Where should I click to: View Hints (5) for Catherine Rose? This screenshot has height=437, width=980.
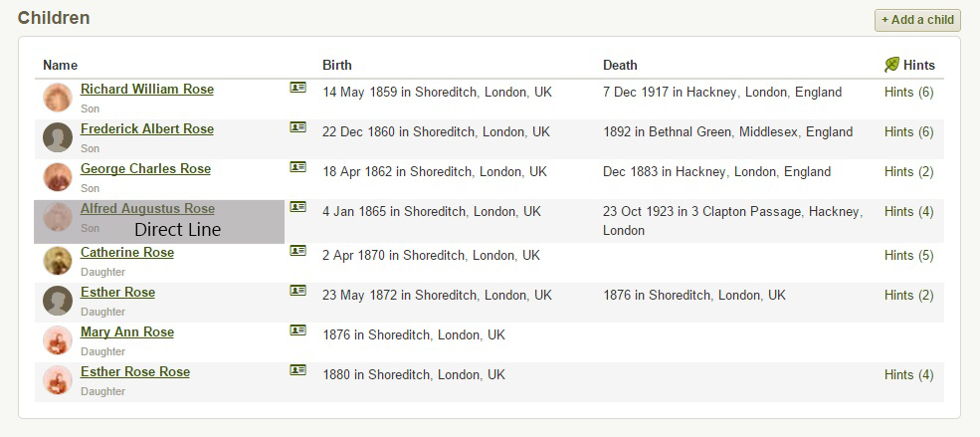click(x=908, y=256)
